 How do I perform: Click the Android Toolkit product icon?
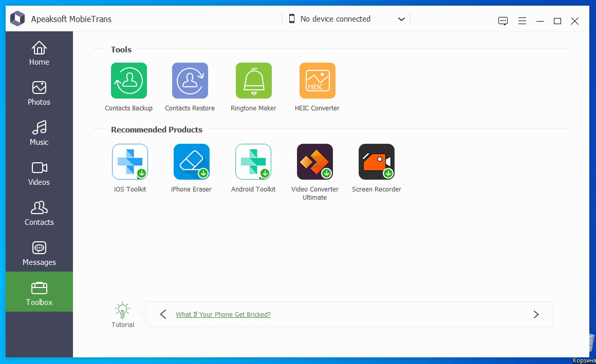[253, 162]
